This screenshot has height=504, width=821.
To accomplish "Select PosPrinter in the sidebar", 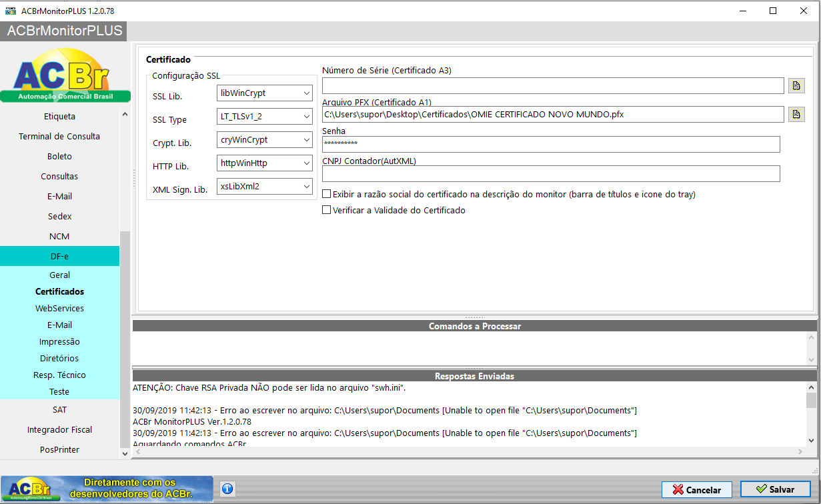I will (x=60, y=449).
